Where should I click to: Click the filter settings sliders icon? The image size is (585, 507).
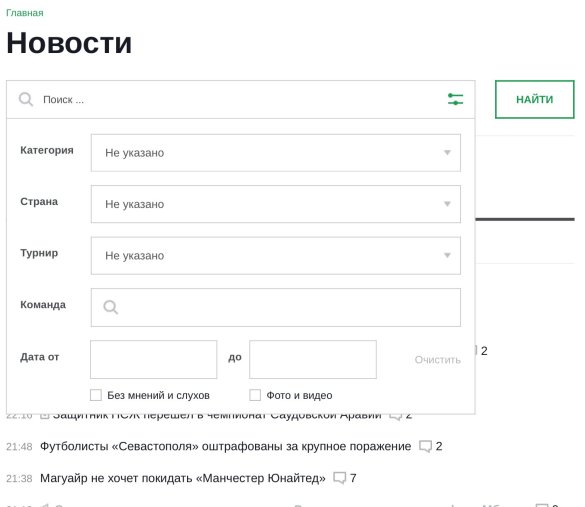[455, 99]
